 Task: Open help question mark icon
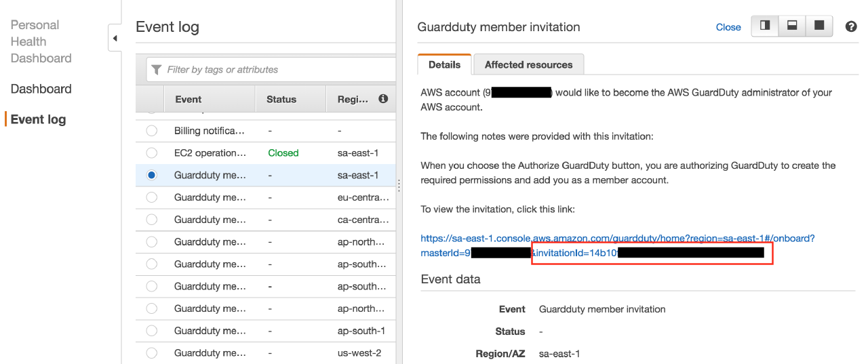pos(852,26)
